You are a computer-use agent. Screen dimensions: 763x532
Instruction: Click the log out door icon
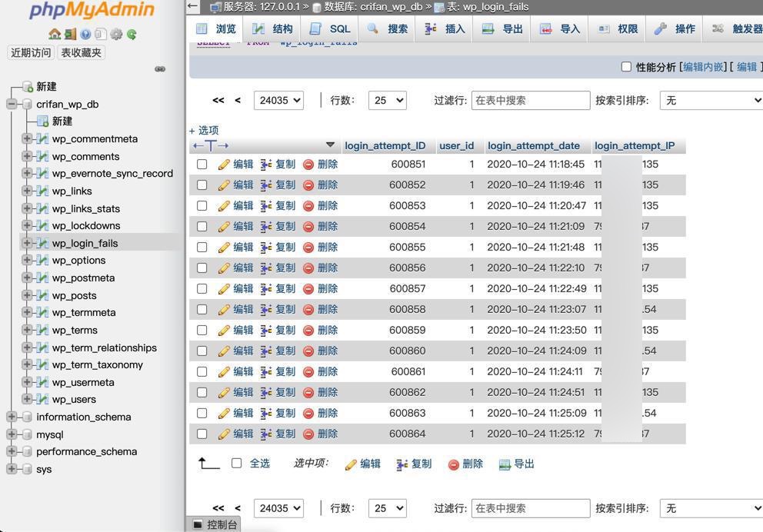[71, 34]
